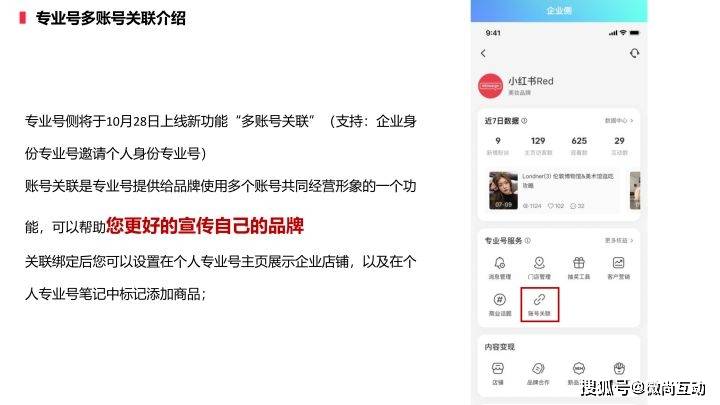720x405 pixels.
Task: Open customer service headset icon
Action: pos(634,53)
